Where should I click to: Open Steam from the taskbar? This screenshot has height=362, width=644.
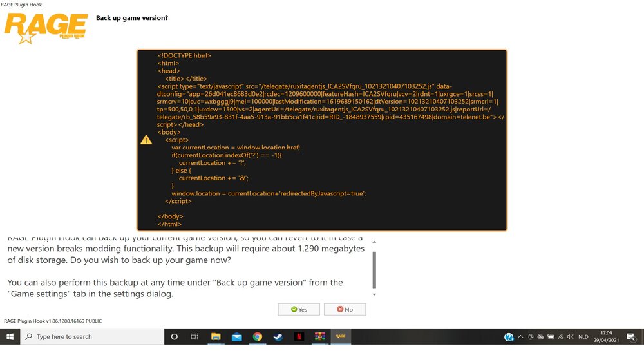pos(278,336)
